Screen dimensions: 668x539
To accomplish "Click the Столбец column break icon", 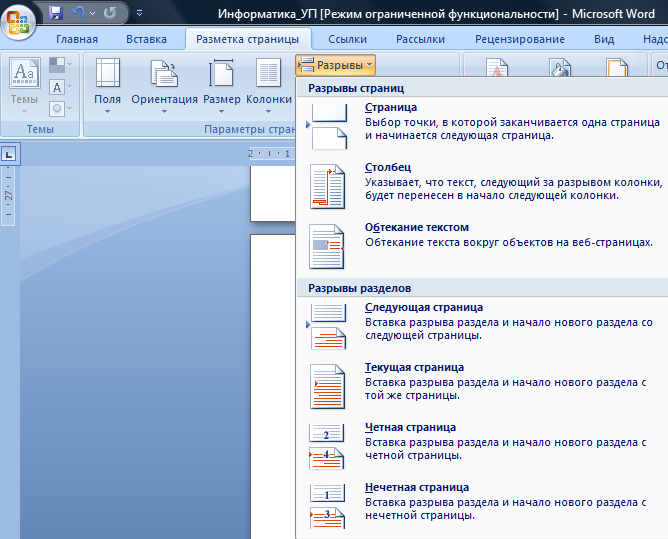I will 328,187.
